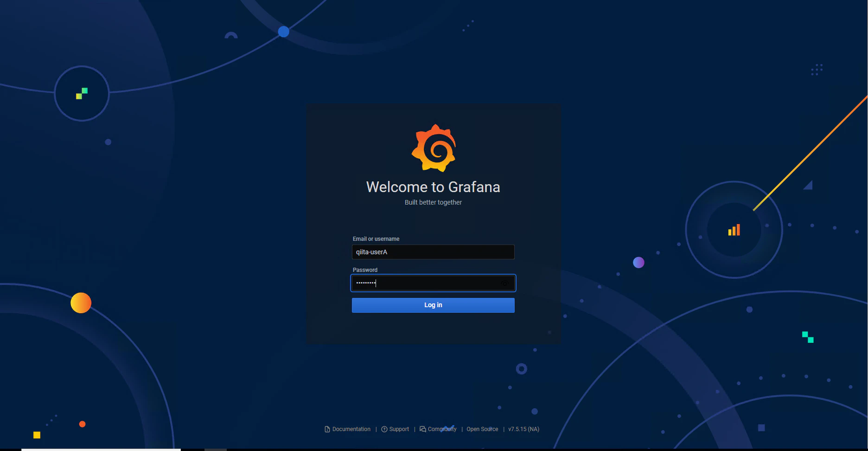Screen dimensions: 868x451
Task: Click the v7.5.15 (NA) version text
Action: point(524,429)
